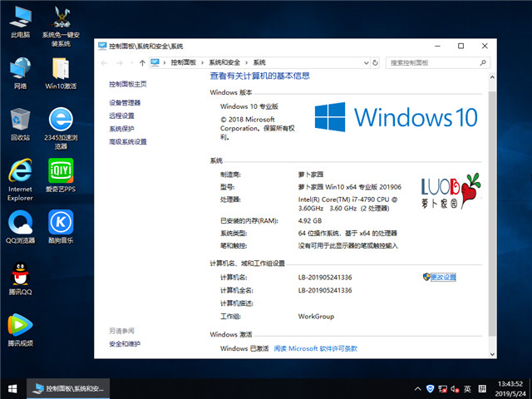Click the Forward navigation arrow

pyautogui.click(x=120, y=63)
